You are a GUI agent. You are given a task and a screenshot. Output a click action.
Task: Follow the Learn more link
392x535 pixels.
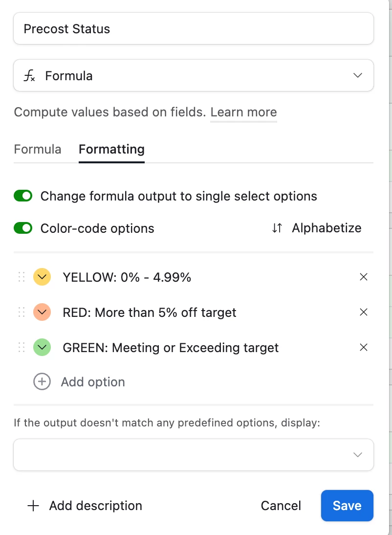243,112
